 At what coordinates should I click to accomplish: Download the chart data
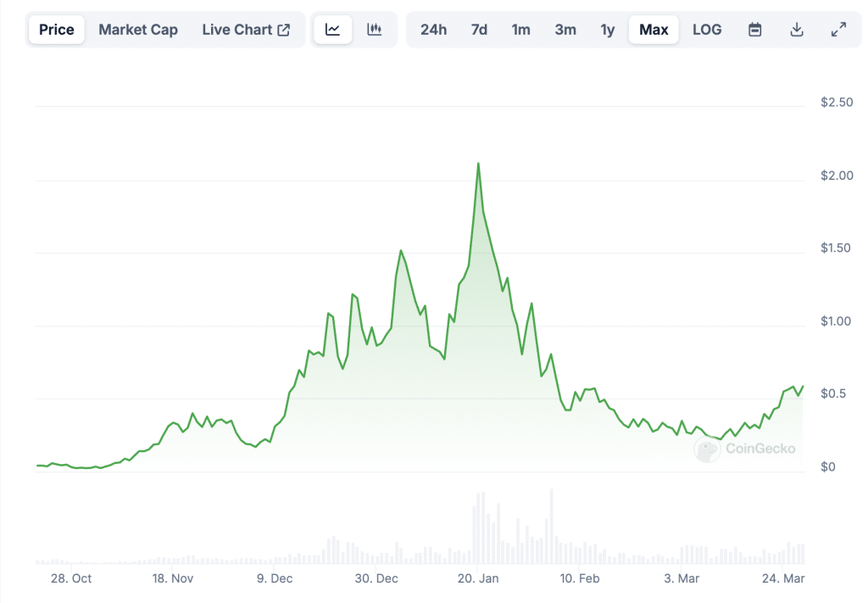click(x=797, y=30)
